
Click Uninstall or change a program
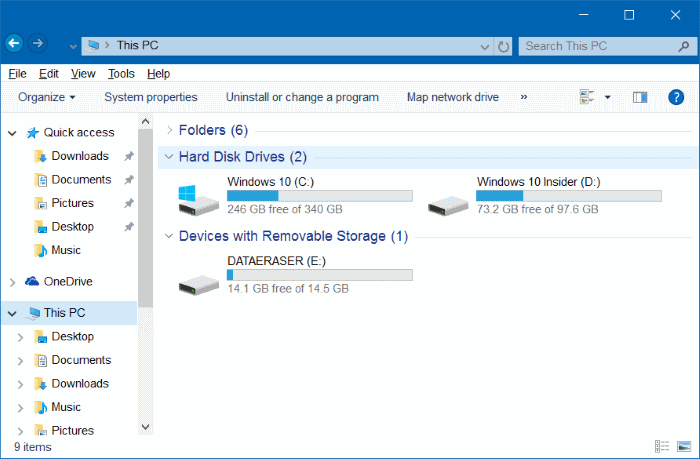point(302,97)
